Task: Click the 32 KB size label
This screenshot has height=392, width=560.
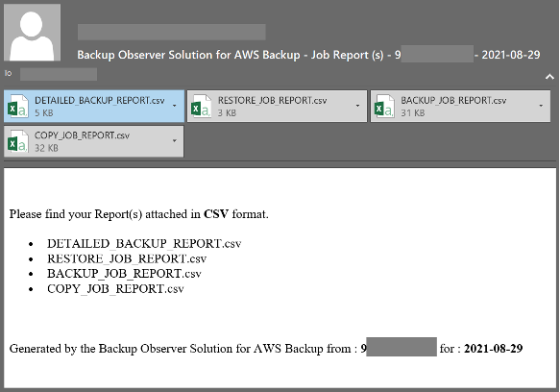Action: (x=46, y=148)
